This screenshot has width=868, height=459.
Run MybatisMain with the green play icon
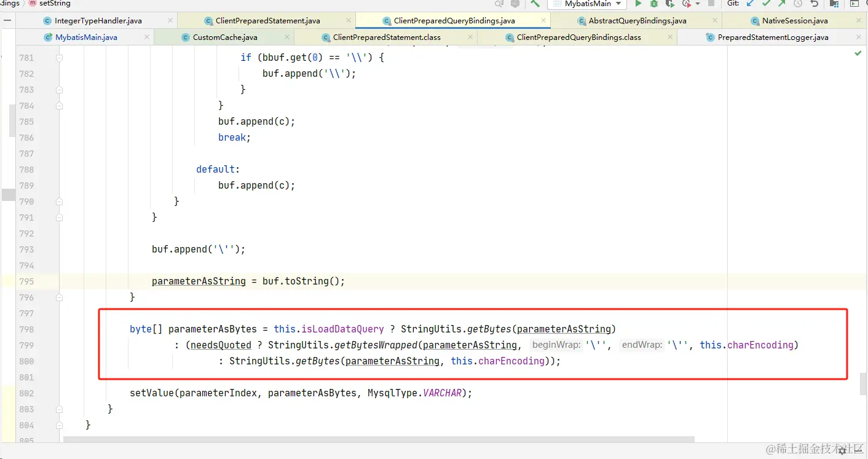pyautogui.click(x=638, y=4)
